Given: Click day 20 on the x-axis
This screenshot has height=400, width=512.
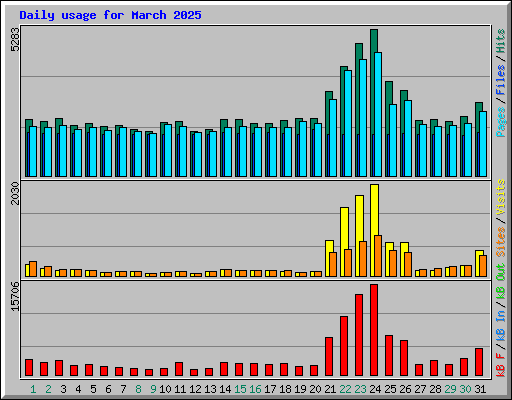Looking at the screenshot, I should (x=315, y=389).
